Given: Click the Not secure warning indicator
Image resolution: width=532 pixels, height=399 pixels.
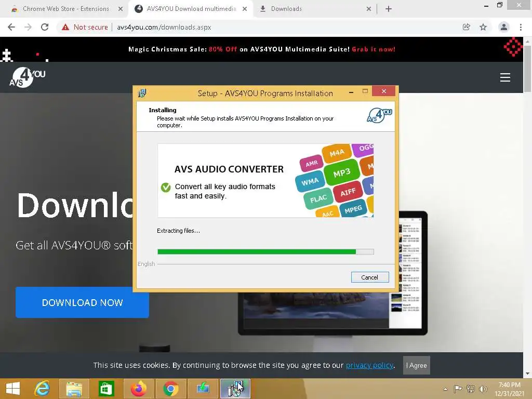Looking at the screenshot, I should coord(85,27).
